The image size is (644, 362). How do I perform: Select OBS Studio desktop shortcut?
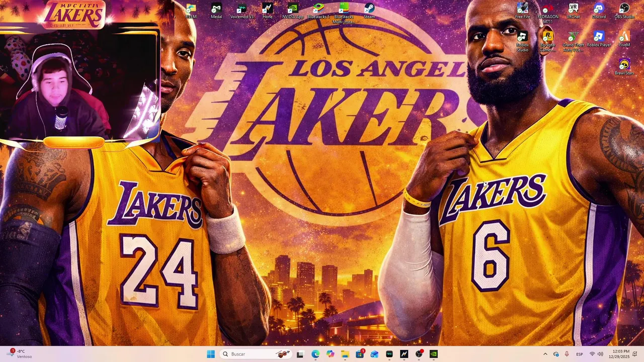[624, 11]
